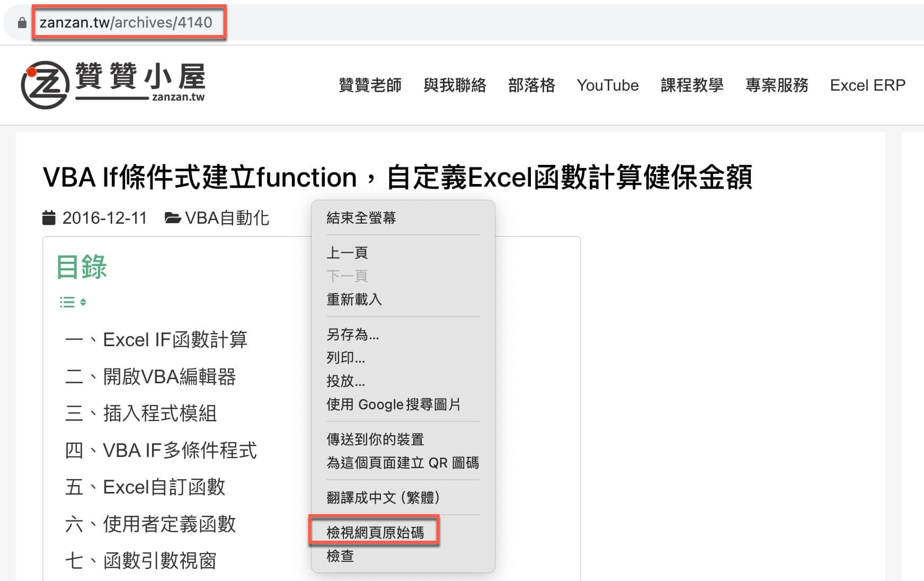Select 翻譯成中文 (繁體) in the context menu
Image resolution: width=924 pixels, height=581 pixels.
click(x=403, y=498)
